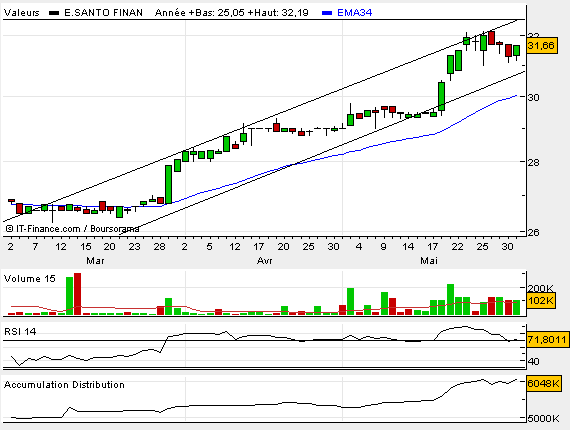Click the tallest red volume bar

point(77,294)
